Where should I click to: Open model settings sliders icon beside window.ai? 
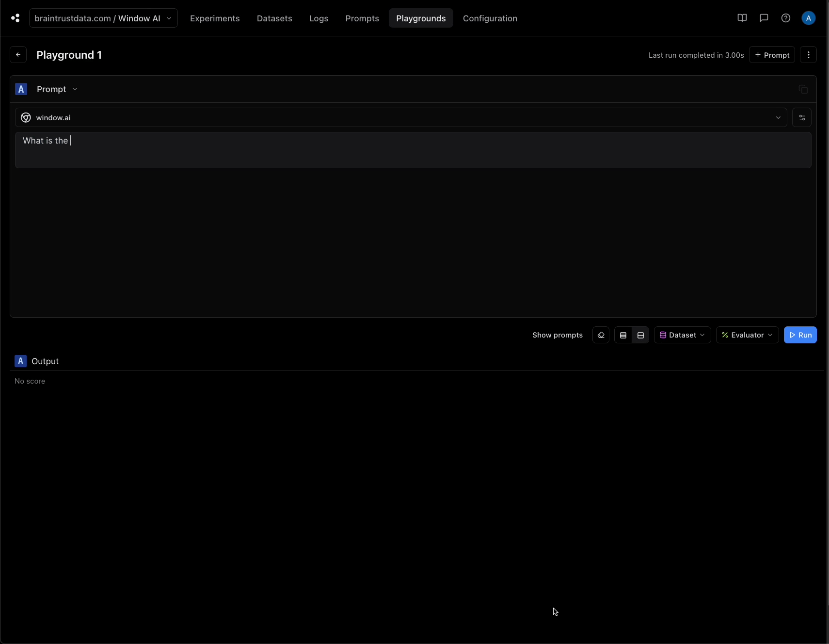(x=803, y=117)
